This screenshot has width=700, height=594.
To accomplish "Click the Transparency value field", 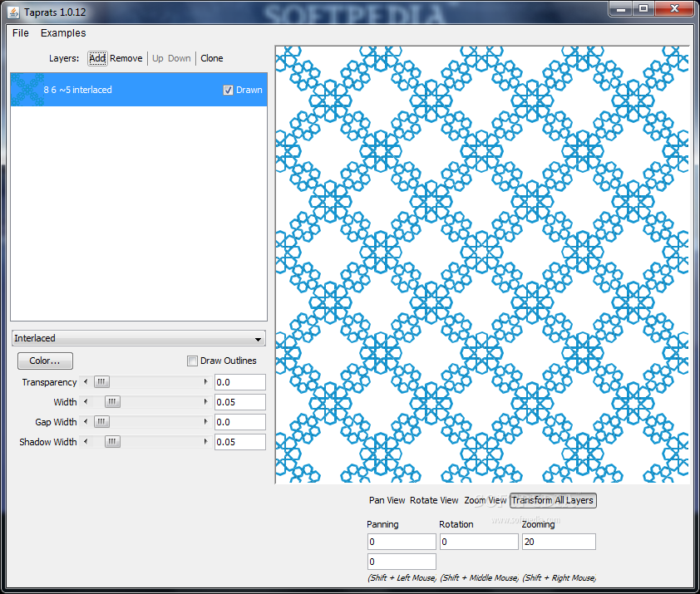I will 240,382.
